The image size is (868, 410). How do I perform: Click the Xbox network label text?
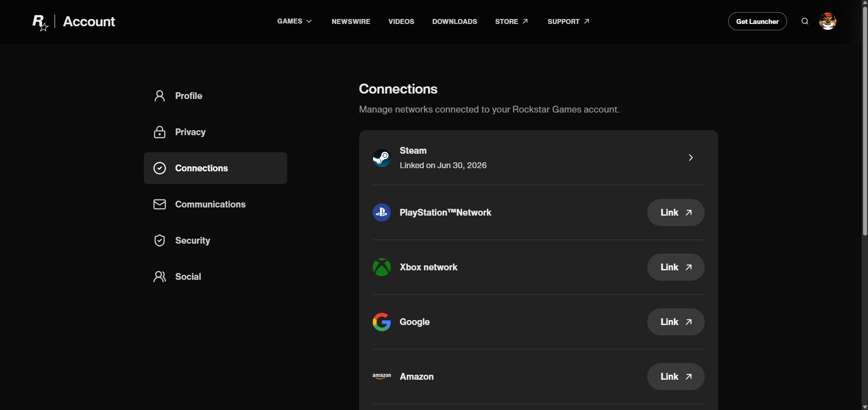point(428,267)
